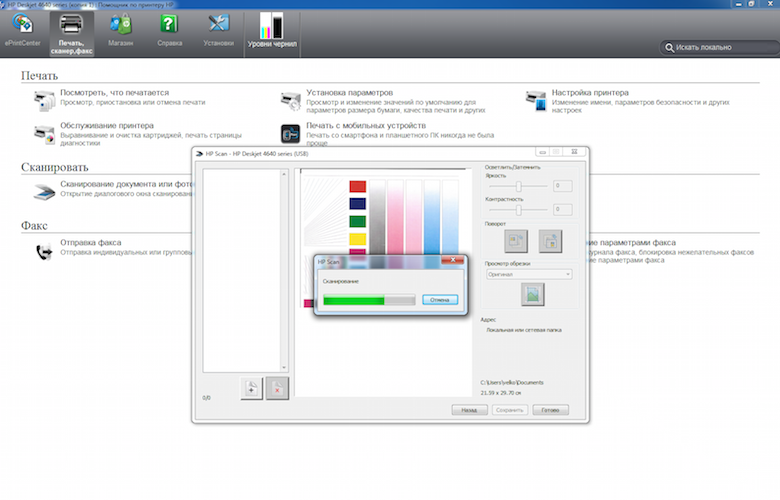Click the print queue printer icon
780x500 pixels.
click(44, 100)
